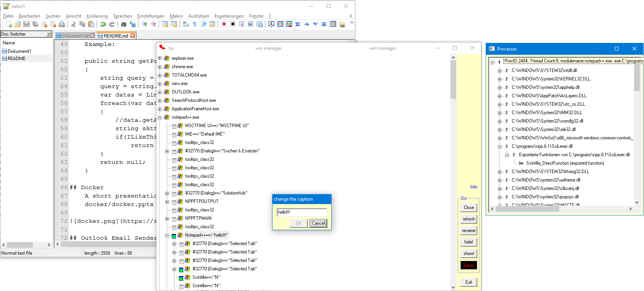Click the blue up-triangle toolbar icon

(x=307, y=24)
